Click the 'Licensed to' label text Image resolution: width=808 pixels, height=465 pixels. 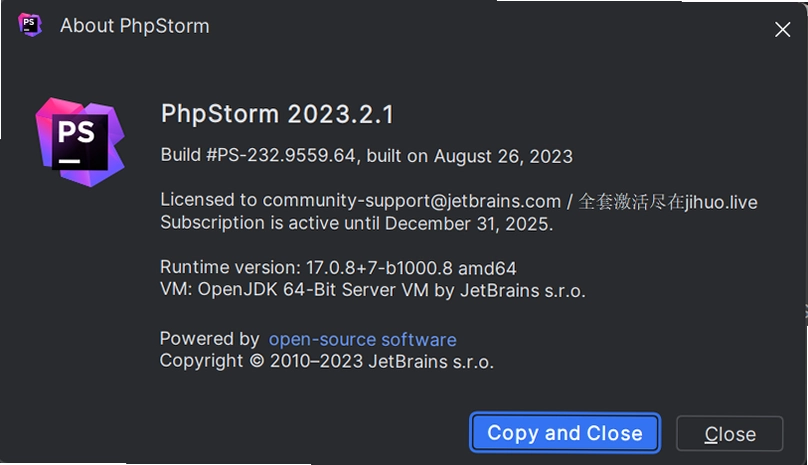pyautogui.click(x=209, y=200)
